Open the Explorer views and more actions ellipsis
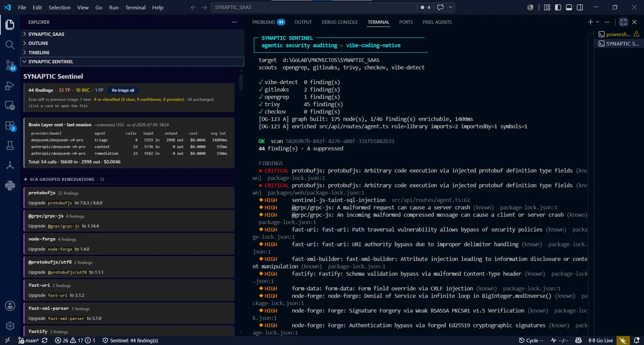The height and width of the screenshot is (345, 644). pyautogui.click(x=234, y=22)
